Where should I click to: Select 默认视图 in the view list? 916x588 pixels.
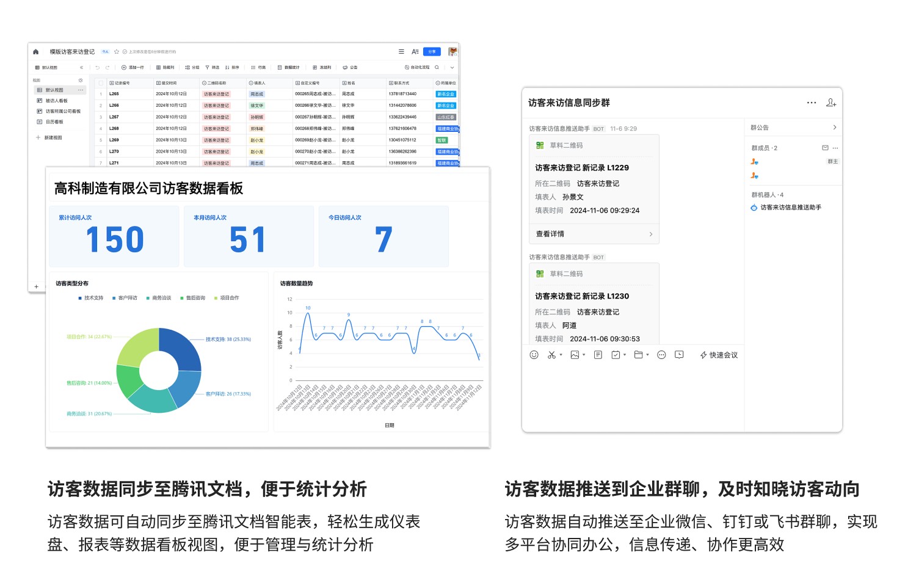click(59, 90)
